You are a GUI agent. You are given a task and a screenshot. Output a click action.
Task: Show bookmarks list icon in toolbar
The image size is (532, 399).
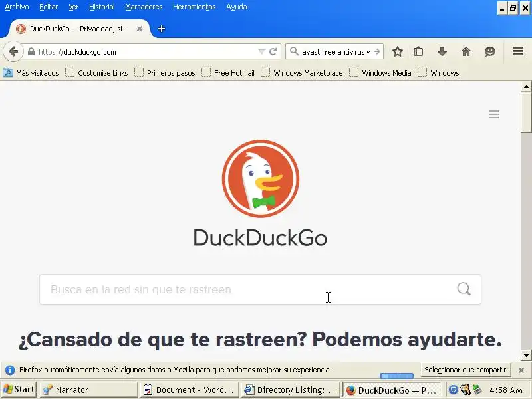tap(418, 52)
